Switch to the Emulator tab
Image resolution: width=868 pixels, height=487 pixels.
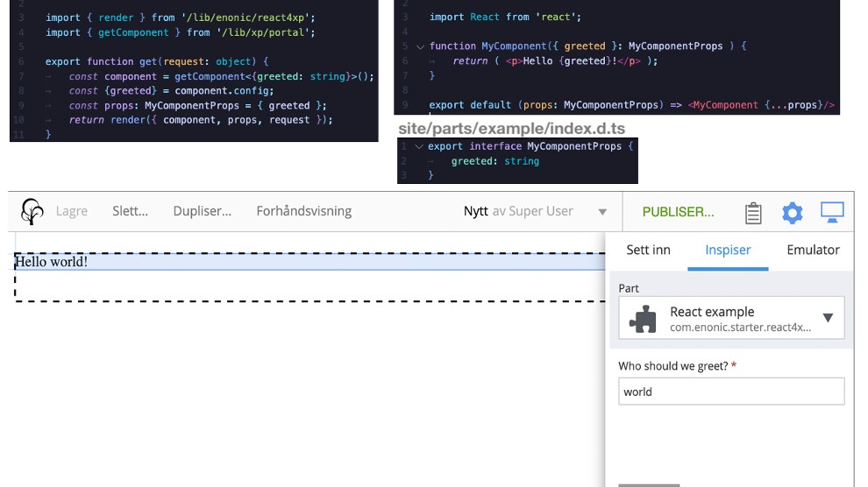click(x=813, y=250)
